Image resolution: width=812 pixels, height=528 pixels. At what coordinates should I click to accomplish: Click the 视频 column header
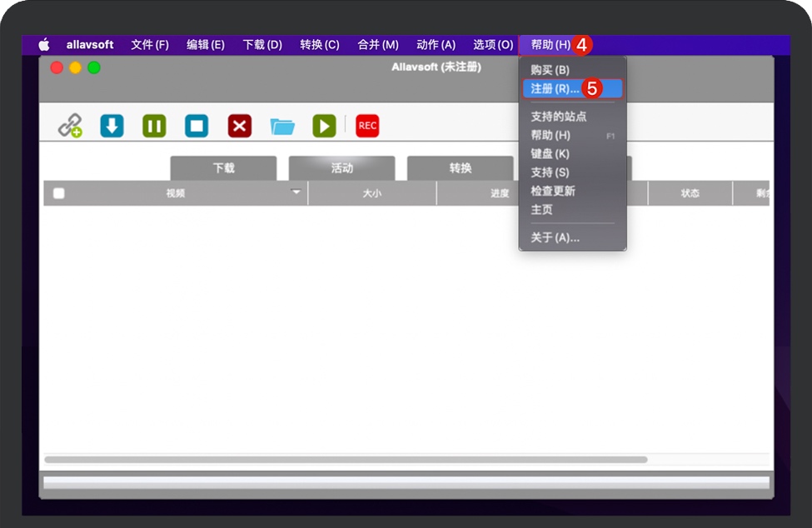[x=176, y=193]
